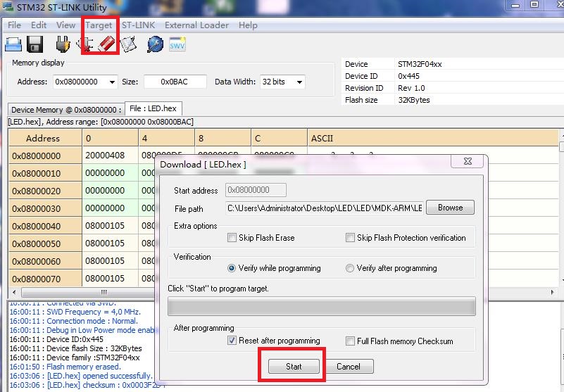
Task: Click Revision ID value Rev 1.0
Action: pos(411,88)
